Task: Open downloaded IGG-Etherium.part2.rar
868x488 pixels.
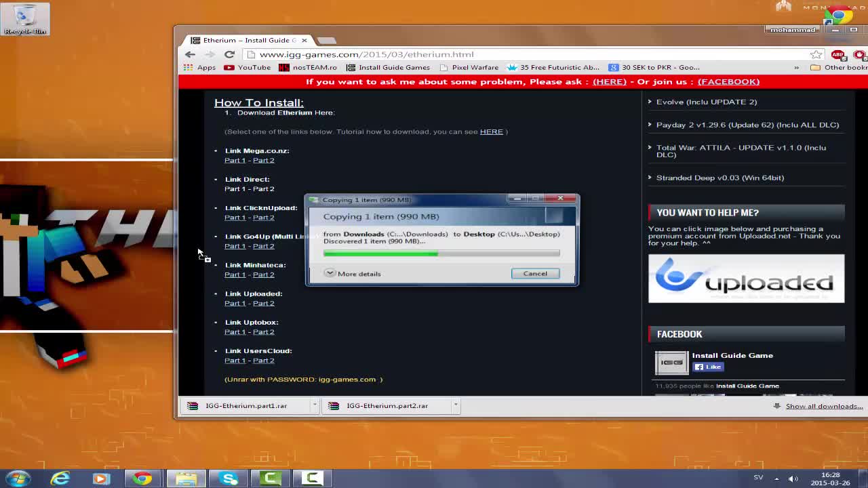Action: click(386, 406)
